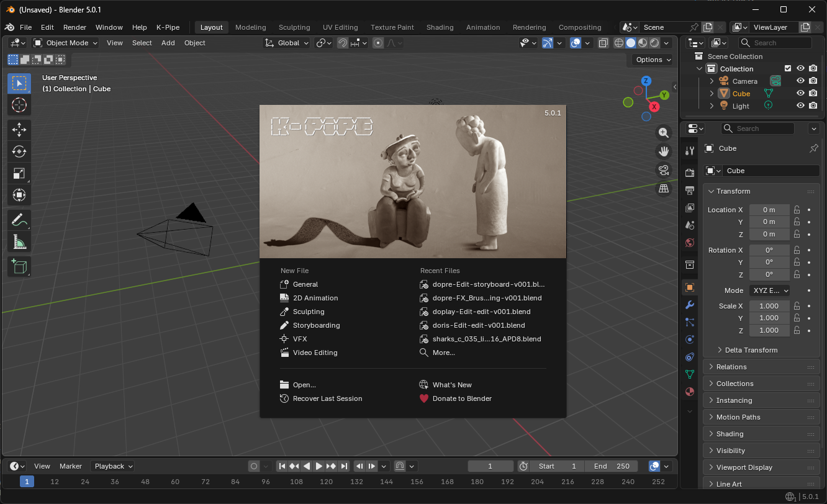Open recent file doris-Edit-edit-v001.blend
The height and width of the screenshot is (504, 827).
click(x=479, y=325)
